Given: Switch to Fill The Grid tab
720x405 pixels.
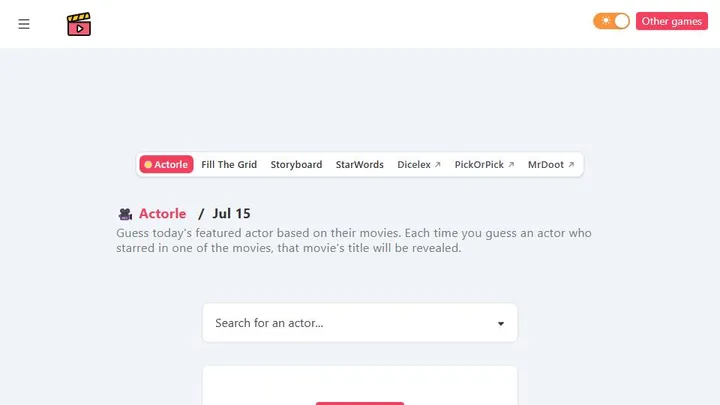Looking at the screenshot, I should pos(229,164).
